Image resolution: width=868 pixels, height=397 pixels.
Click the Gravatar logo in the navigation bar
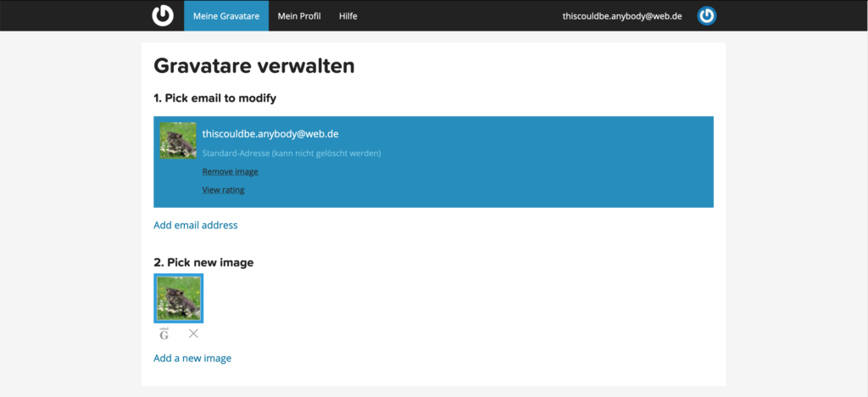pos(163,15)
